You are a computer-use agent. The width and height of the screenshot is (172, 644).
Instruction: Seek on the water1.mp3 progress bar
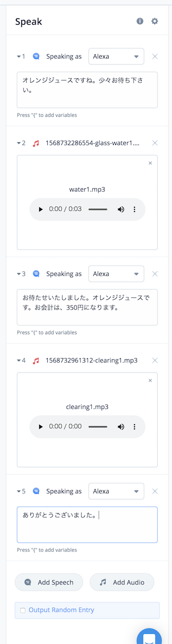[98, 209]
